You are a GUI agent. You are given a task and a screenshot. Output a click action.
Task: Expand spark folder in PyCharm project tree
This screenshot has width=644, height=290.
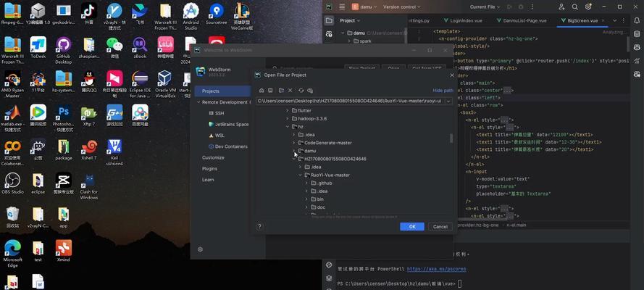click(x=349, y=41)
